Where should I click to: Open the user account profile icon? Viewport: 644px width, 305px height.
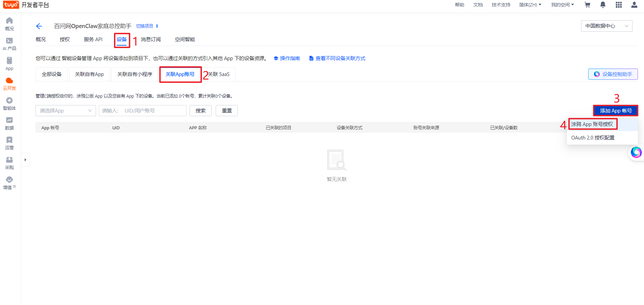(x=634, y=5)
